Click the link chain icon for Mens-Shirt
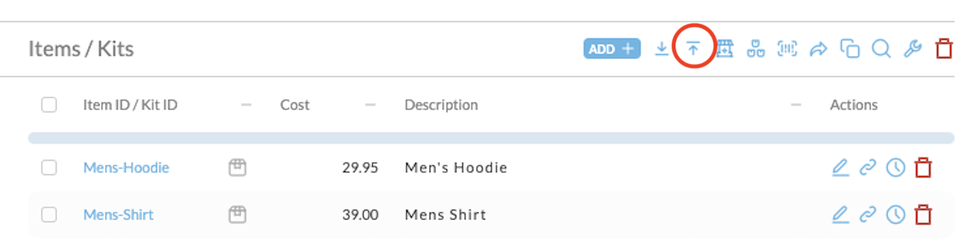 (x=868, y=214)
